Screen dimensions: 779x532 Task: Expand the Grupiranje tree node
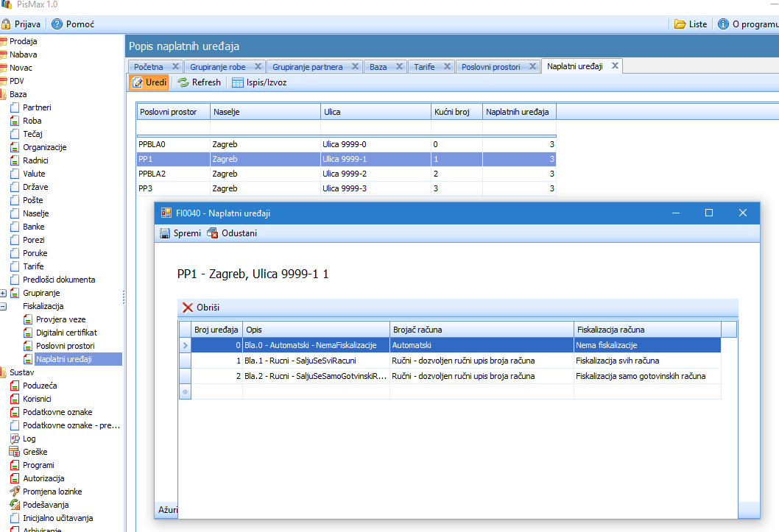tap(3, 294)
